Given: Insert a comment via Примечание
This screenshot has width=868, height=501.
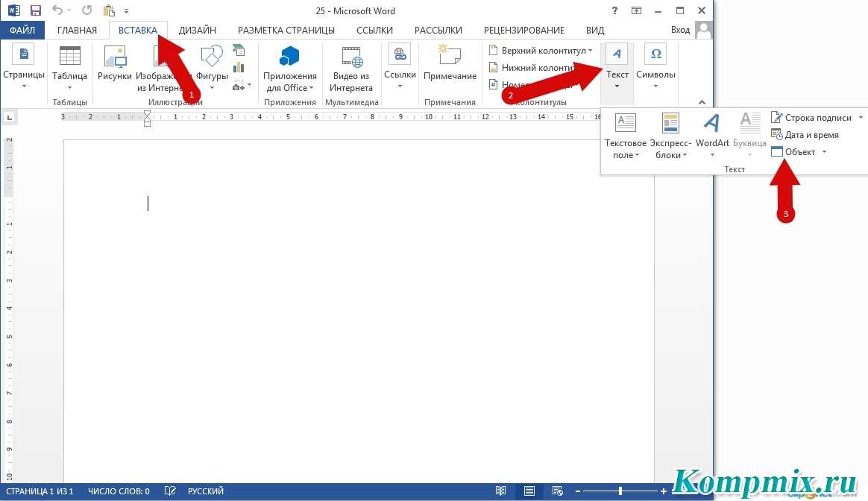Looking at the screenshot, I should [x=450, y=63].
